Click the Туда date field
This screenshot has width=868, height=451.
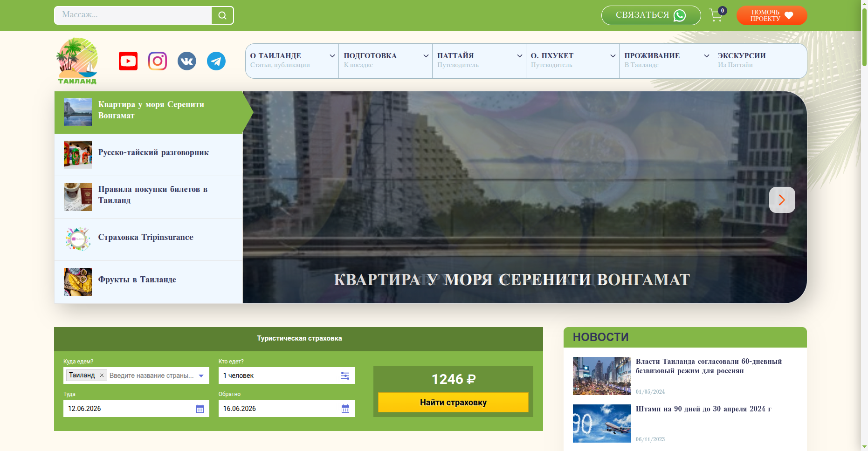[x=136, y=409]
